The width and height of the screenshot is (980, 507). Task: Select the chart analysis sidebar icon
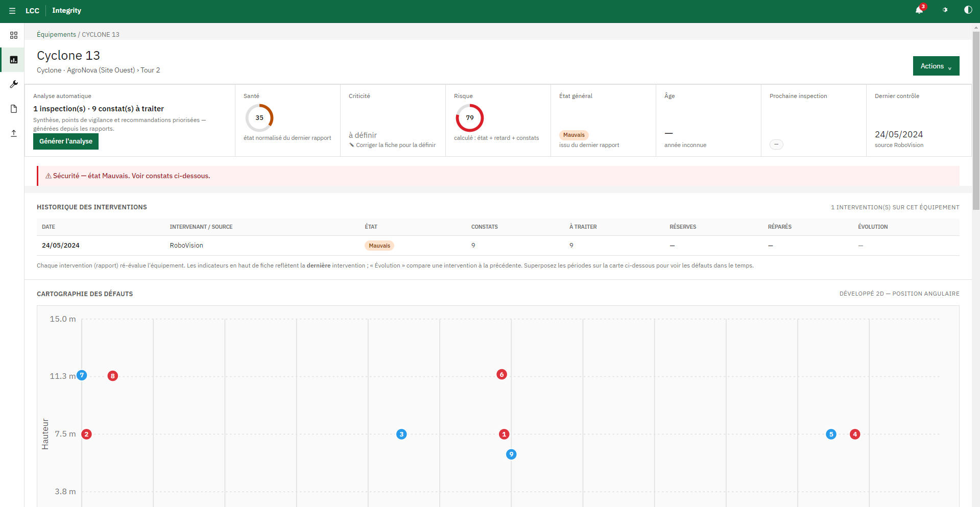[x=14, y=60]
